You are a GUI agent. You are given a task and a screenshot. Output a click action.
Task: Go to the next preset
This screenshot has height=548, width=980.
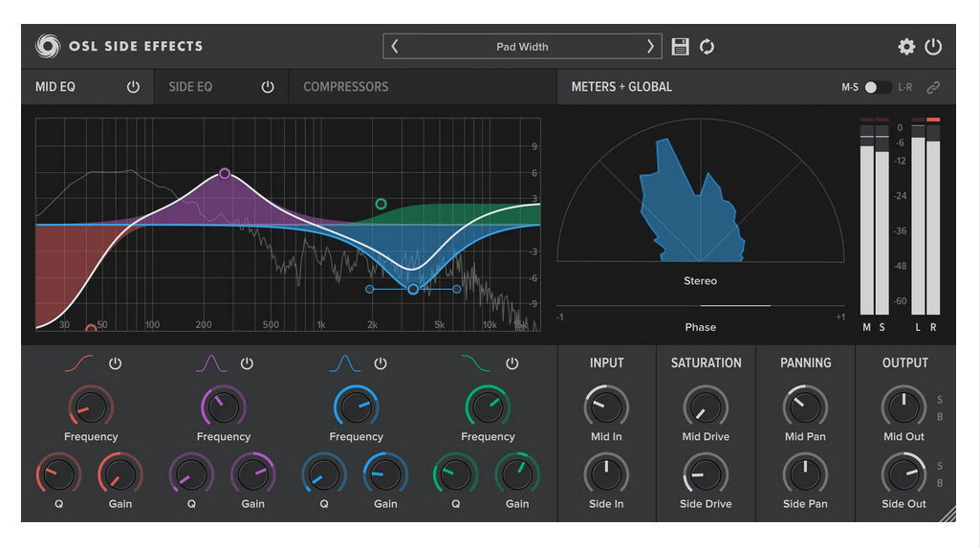coord(650,46)
